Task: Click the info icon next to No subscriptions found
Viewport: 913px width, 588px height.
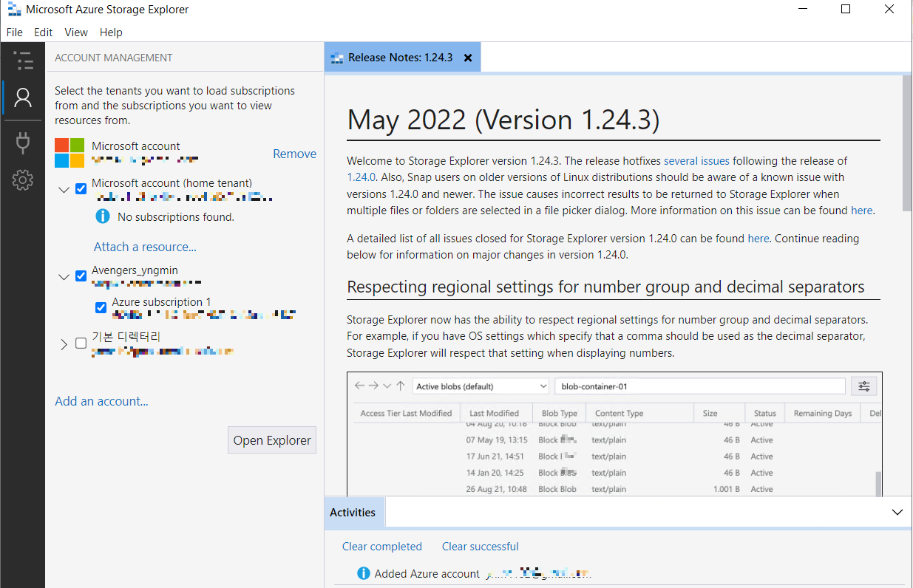Action: (x=103, y=216)
